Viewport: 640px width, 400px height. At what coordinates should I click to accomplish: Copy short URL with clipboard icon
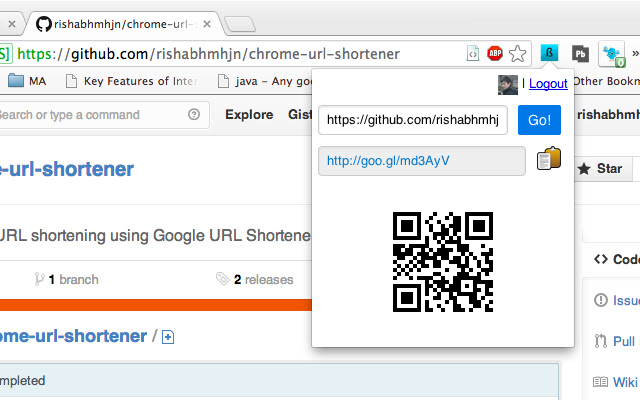tap(549, 158)
